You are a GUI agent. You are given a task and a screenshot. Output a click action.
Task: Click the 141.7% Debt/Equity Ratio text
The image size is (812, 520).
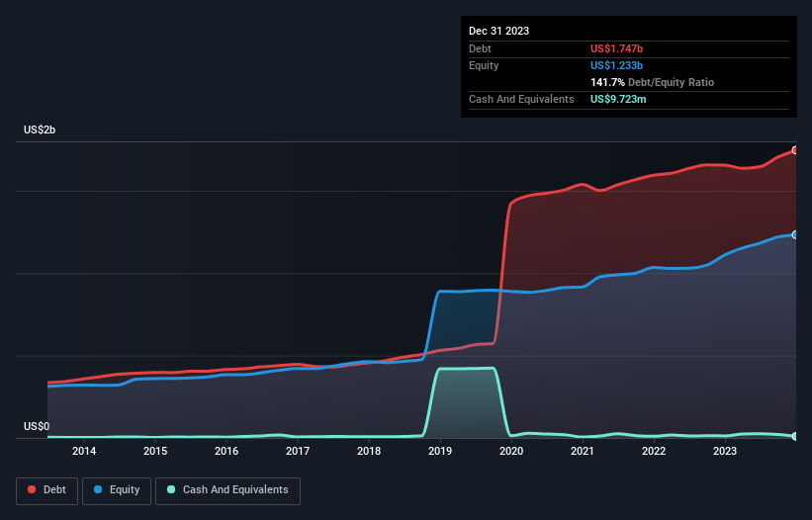pyautogui.click(x=652, y=82)
